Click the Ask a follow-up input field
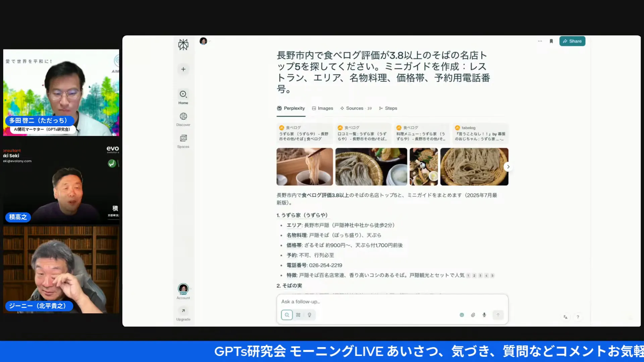 tap(392, 302)
